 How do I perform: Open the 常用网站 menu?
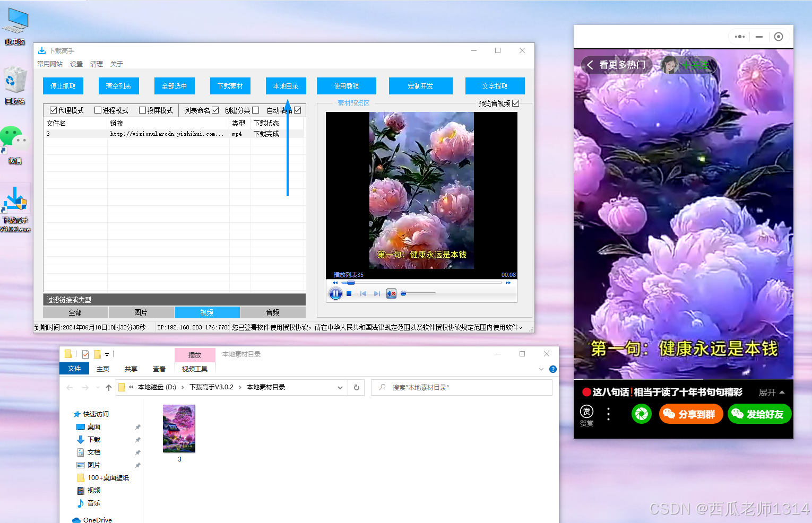point(50,64)
